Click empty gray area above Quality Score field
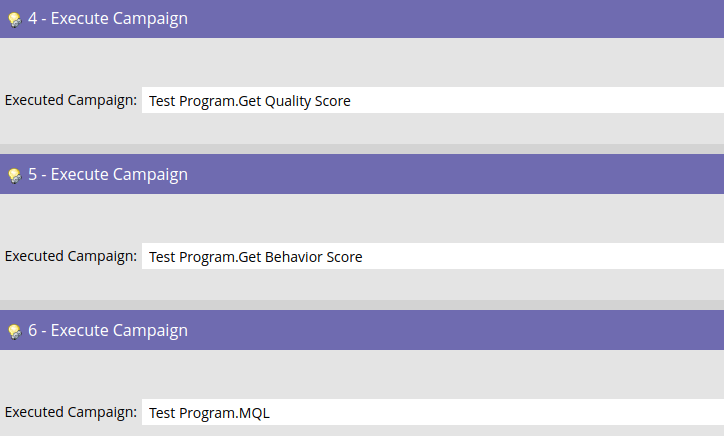The height and width of the screenshot is (436, 724). point(362,62)
